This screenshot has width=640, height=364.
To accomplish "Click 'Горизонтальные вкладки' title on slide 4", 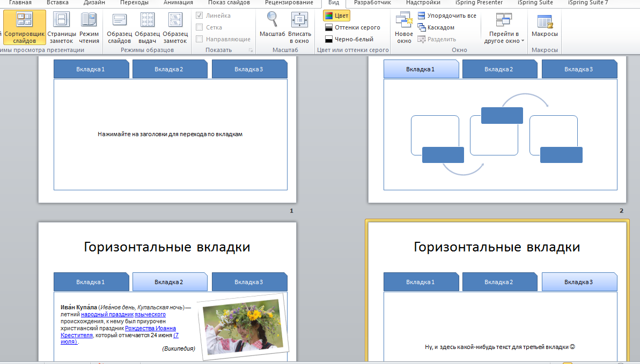I will pos(497,247).
